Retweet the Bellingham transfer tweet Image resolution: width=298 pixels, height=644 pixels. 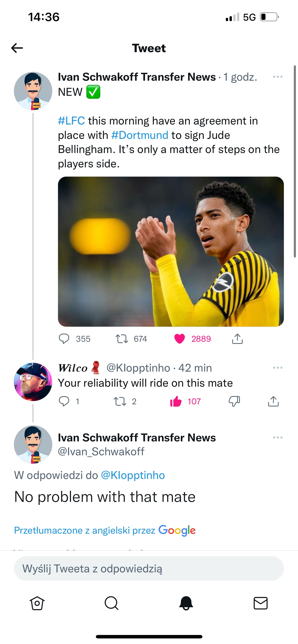[x=122, y=339]
